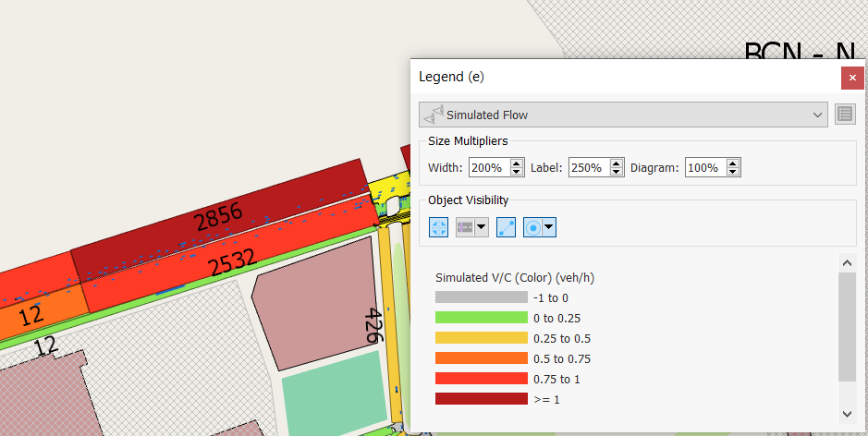The width and height of the screenshot is (868, 436).
Task: Toggle node circle visibility icon
Action: 533,227
